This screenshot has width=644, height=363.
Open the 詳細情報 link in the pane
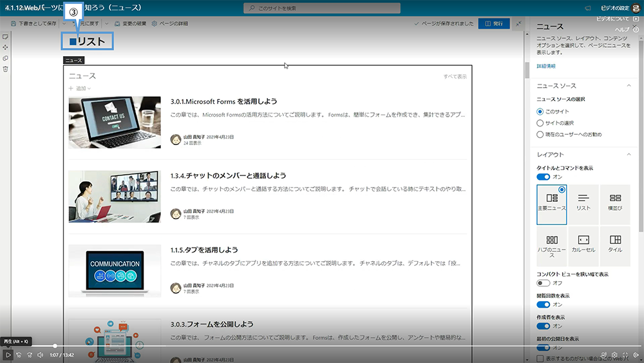546,66
